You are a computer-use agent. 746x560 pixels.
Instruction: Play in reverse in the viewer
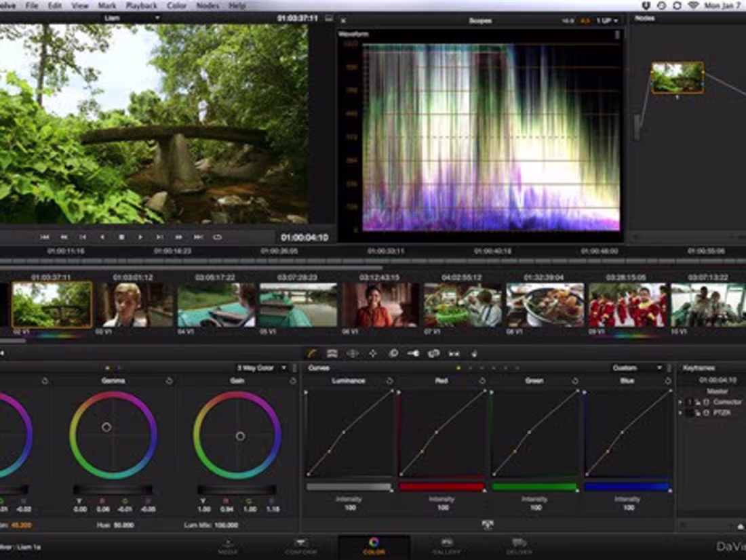click(x=102, y=237)
